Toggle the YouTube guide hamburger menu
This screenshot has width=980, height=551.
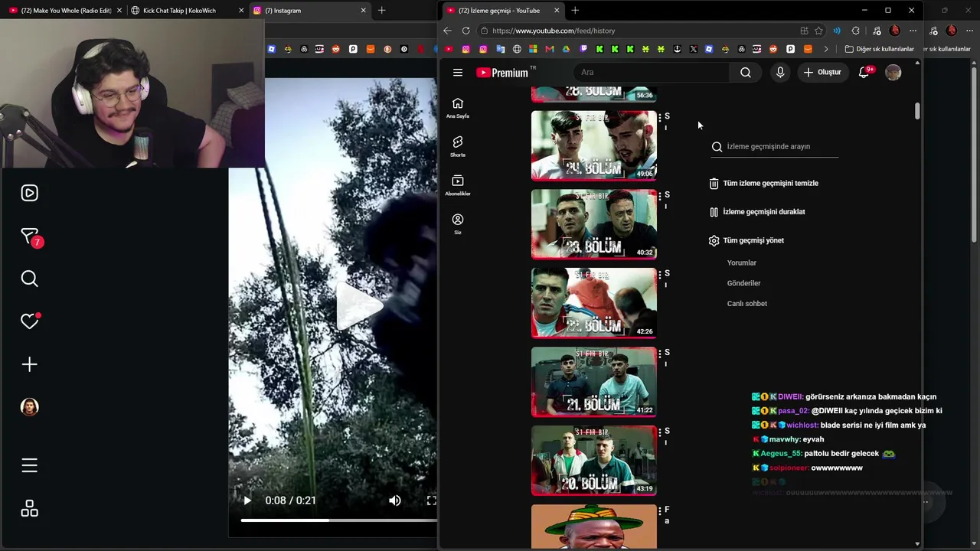pos(458,73)
